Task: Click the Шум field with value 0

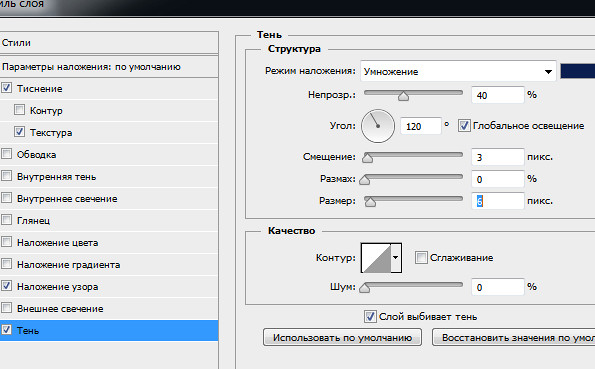Action: (x=498, y=287)
